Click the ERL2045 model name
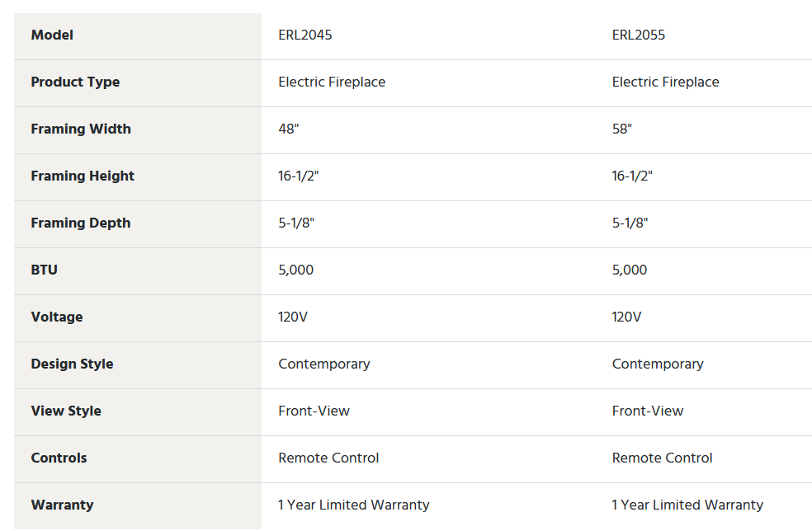812x531 pixels. (x=305, y=35)
